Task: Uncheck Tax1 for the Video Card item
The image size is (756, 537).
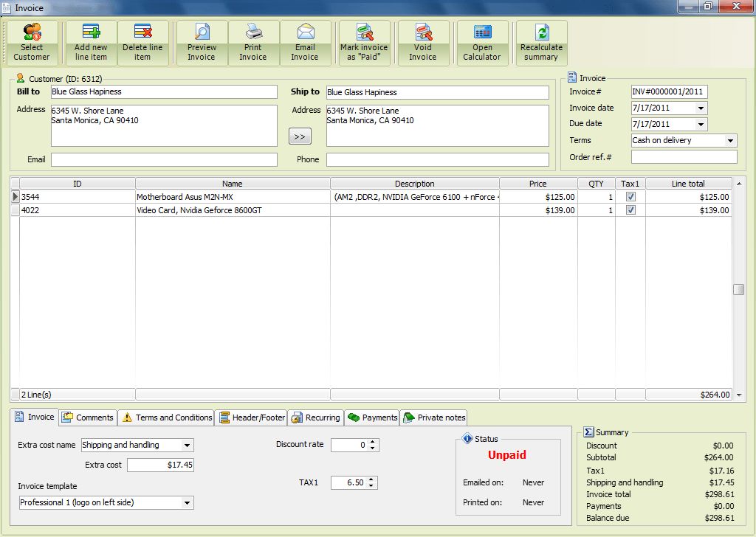Action: (x=630, y=210)
